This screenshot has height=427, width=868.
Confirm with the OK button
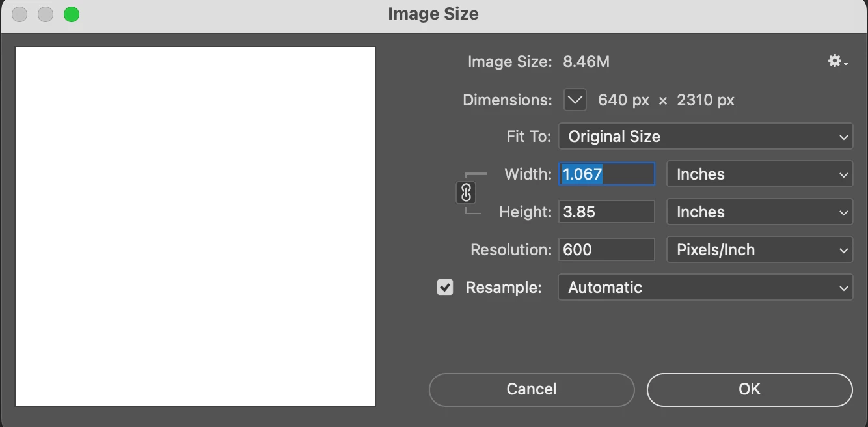click(x=750, y=389)
